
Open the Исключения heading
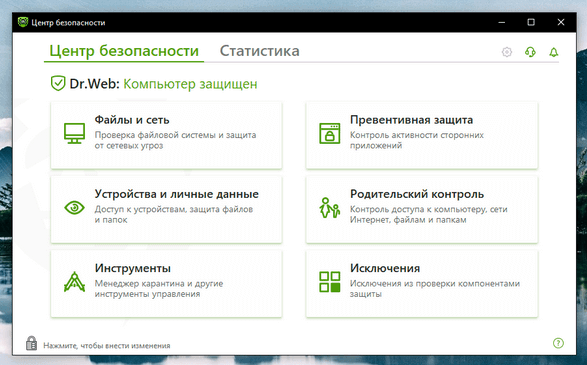click(x=385, y=268)
